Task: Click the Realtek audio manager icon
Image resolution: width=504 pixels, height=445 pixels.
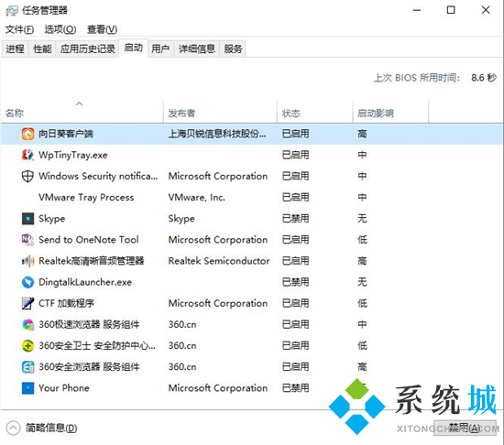Action: tap(27, 261)
